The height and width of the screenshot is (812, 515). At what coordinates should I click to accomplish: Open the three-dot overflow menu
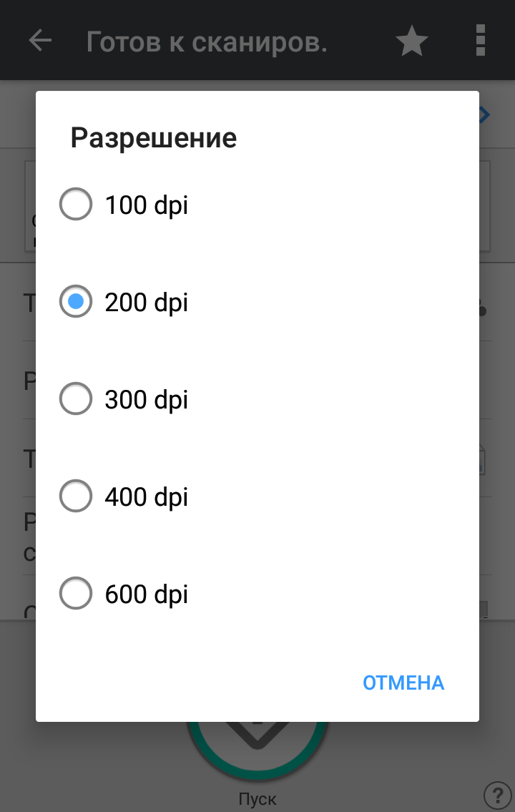pyautogui.click(x=481, y=41)
